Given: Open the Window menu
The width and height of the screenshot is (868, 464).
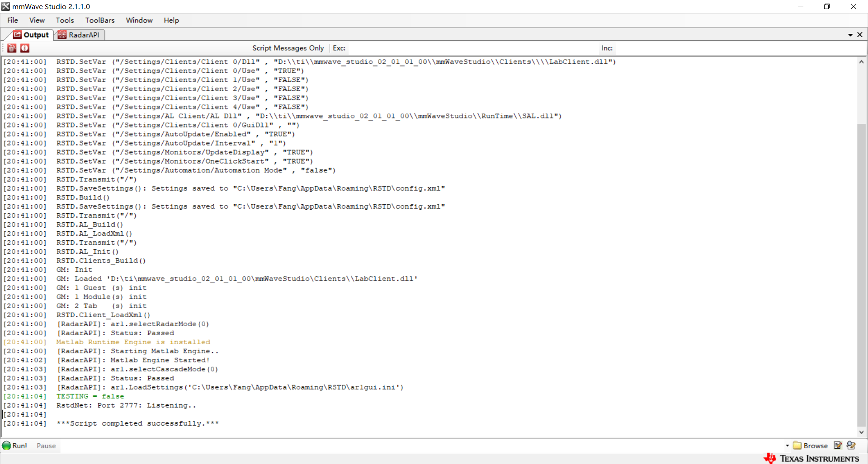Looking at the screenshot, I should 139,20.
